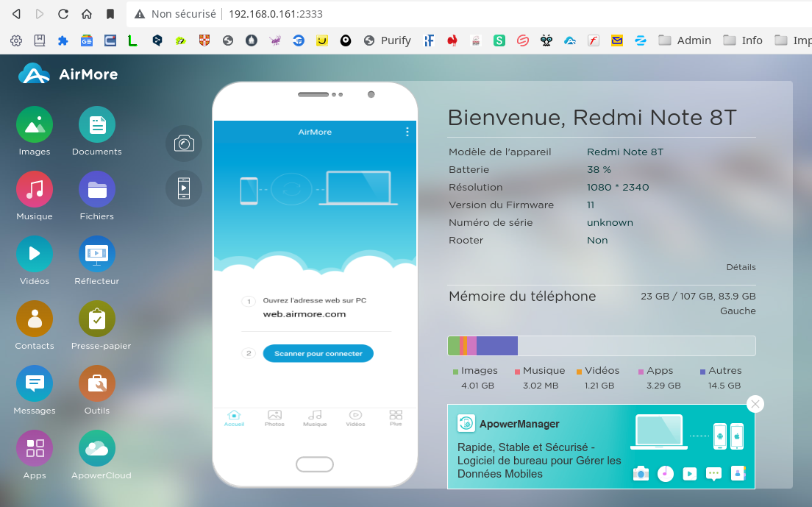This screenshot has width=812, height=507.
Task: Open the Documents icon
Action: click(x=97, y=125)
